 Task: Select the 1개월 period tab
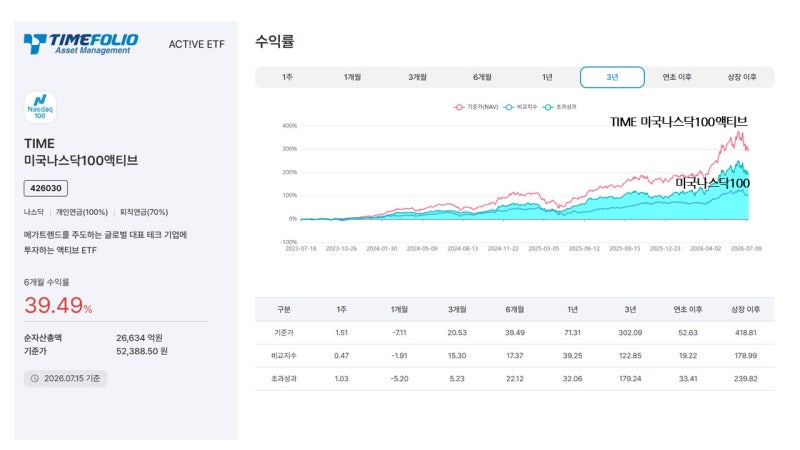click(352, 77)
